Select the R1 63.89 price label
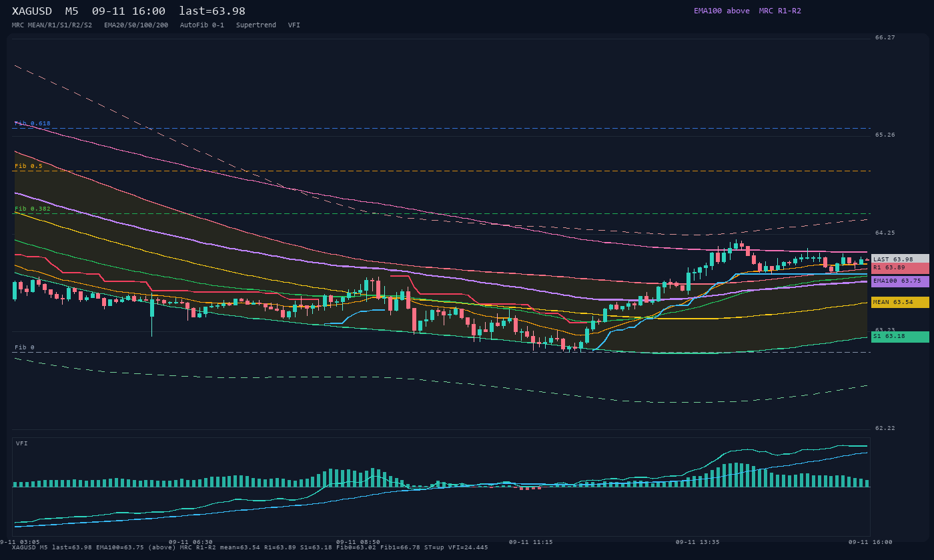934x560 pixels. pyautogui.click(x=900, y=268)
